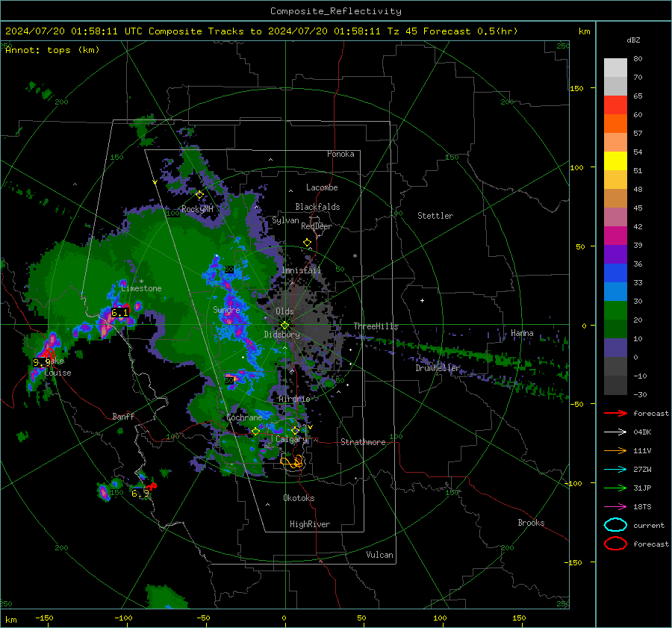Image resolution: width=672 pixels, height=628 pixels.
Task: Select the 80 dBZ light gray swatch
Action: click(x=615, y=68)
